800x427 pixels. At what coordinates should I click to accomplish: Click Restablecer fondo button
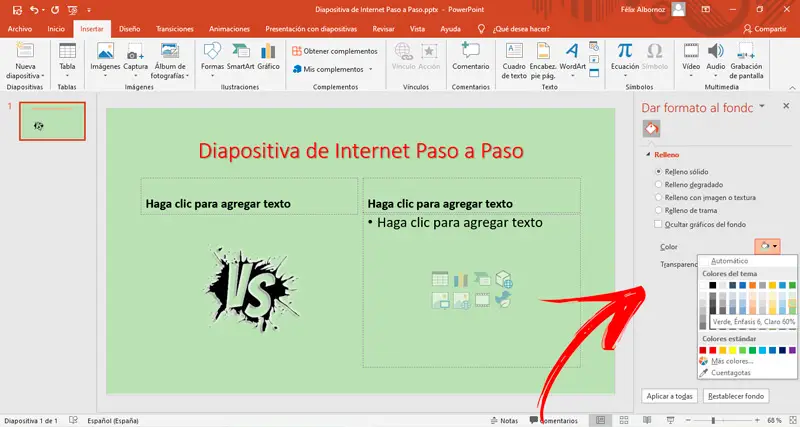pyautogui.click(x=736, y=396)
